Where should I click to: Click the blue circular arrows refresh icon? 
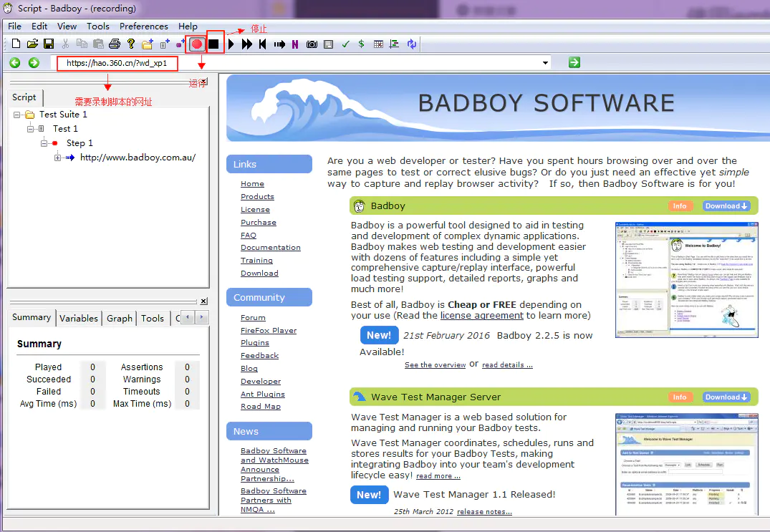pos(412,44)
